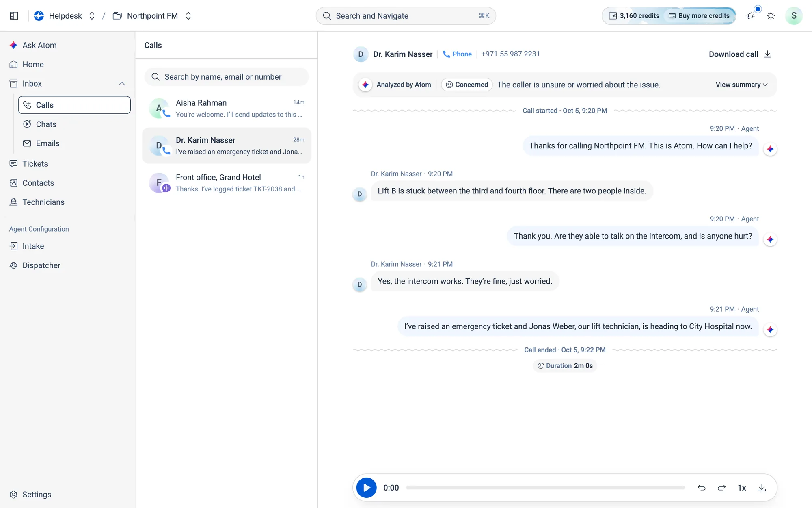Image resolution: width=812 pixels, height=508 pixels.
Task: Open Aisha Rahman's call
Action: (x=227, y=109)
